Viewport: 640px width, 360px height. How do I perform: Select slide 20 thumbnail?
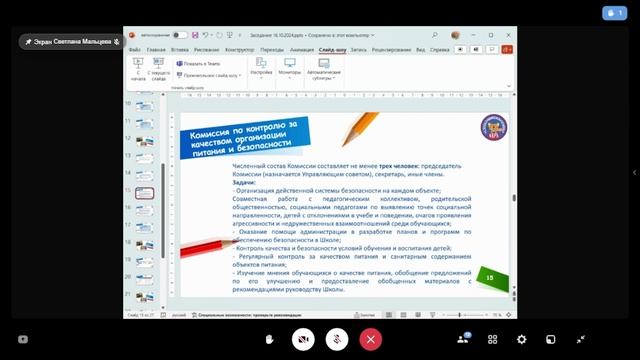click(x=144, y=280)
